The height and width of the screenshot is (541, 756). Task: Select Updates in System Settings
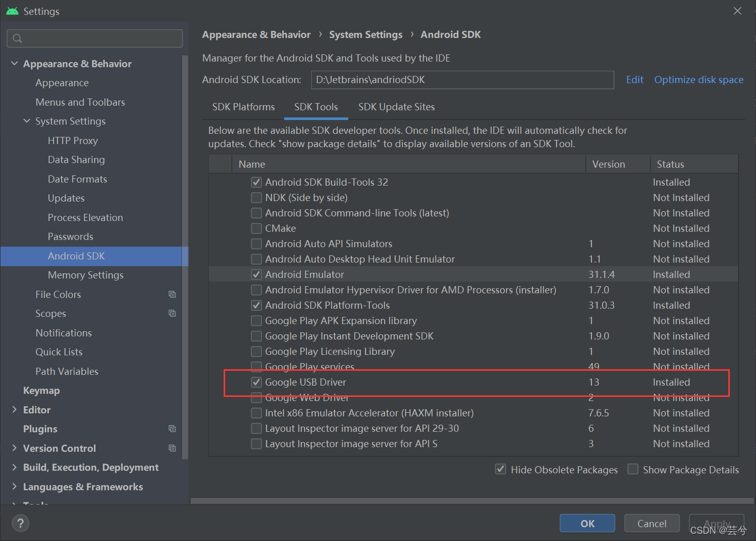(66, 198)
